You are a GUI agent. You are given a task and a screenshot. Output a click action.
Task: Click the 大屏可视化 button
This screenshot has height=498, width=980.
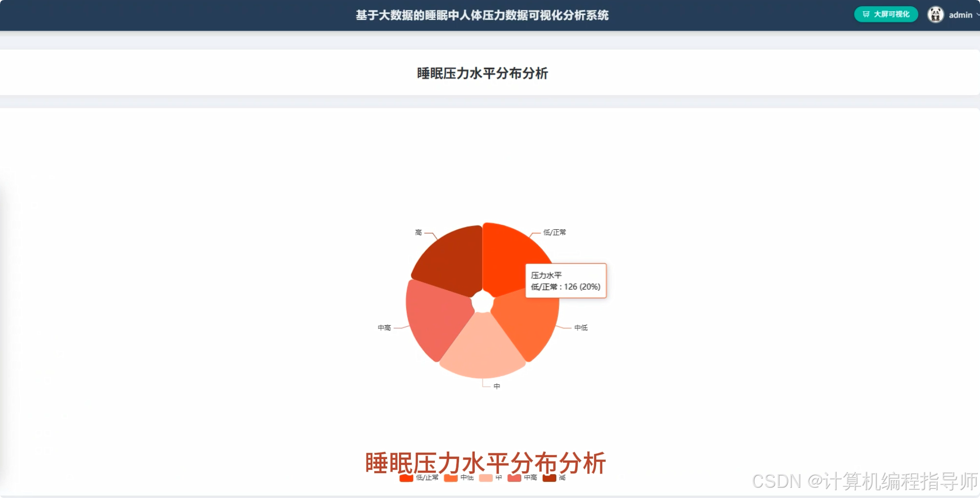click(x=886, y=14)
